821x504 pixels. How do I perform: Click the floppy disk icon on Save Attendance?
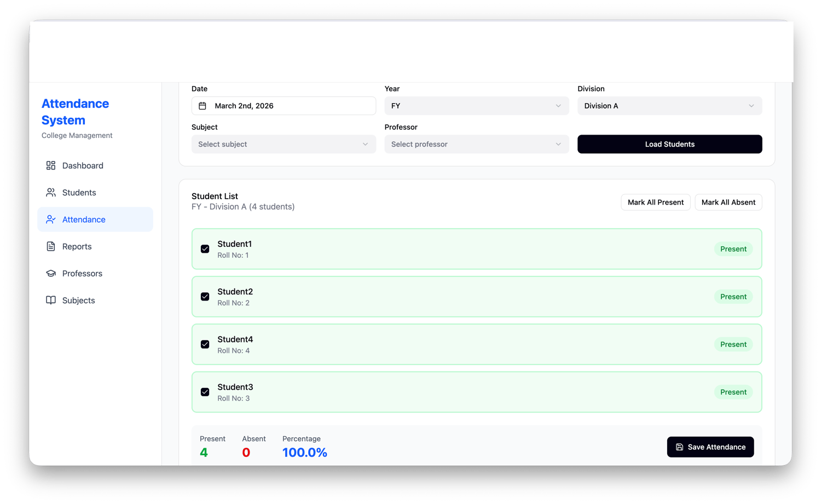[679, 447]
